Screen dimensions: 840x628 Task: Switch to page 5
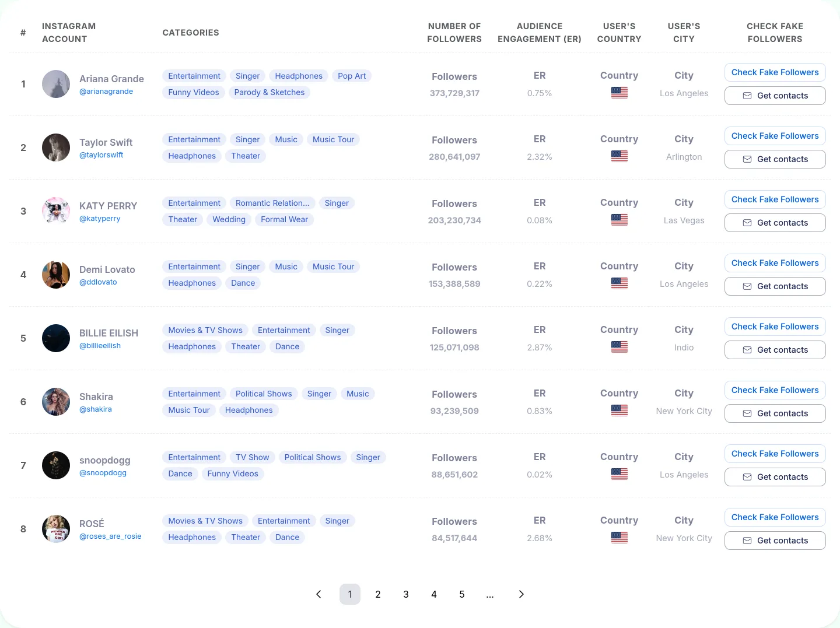462,594
